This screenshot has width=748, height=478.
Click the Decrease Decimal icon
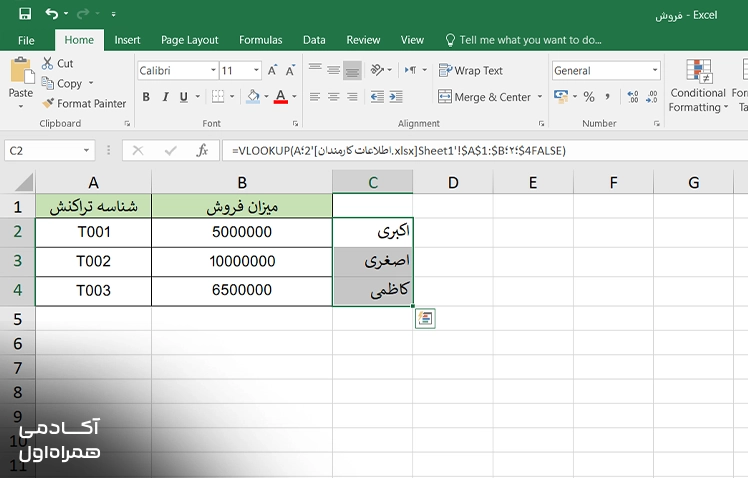[652, 97]
